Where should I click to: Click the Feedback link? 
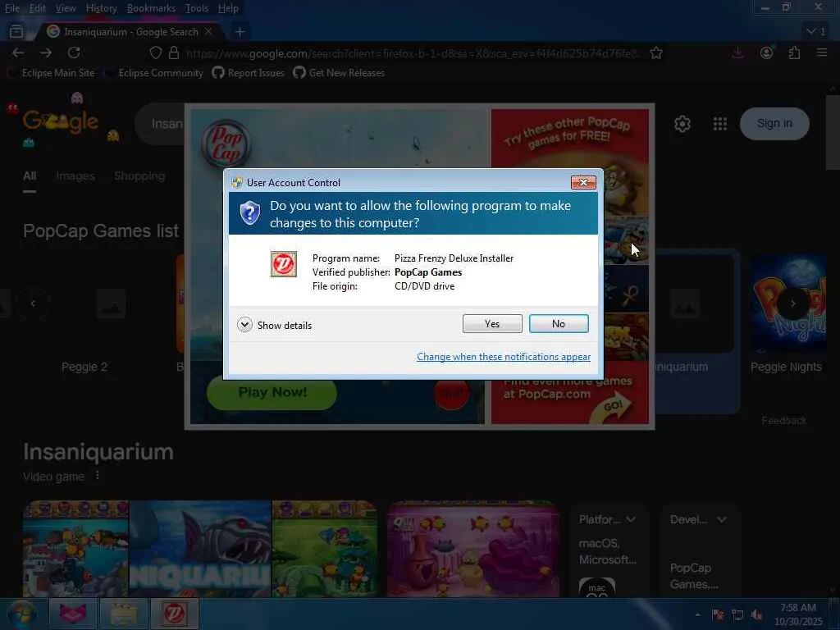pos(783,421)
